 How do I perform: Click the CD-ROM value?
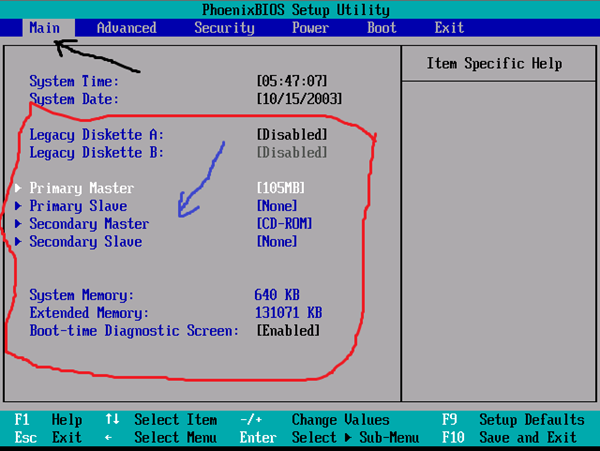click(284, 224)
